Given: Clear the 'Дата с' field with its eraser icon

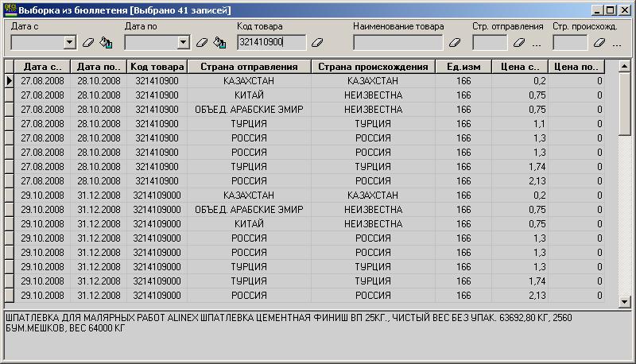Looking at the screenshot, I should pyautogui.click(x=88, y=42).
